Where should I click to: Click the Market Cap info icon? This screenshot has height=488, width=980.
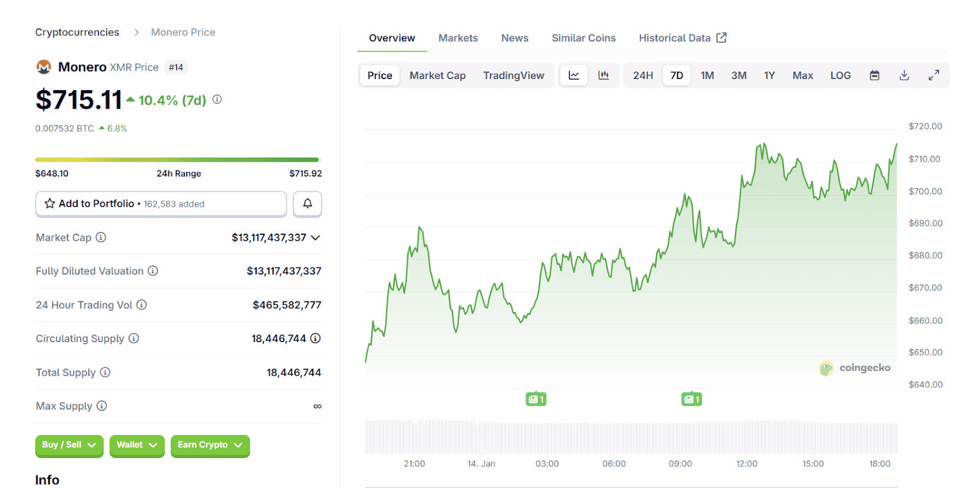101,237
